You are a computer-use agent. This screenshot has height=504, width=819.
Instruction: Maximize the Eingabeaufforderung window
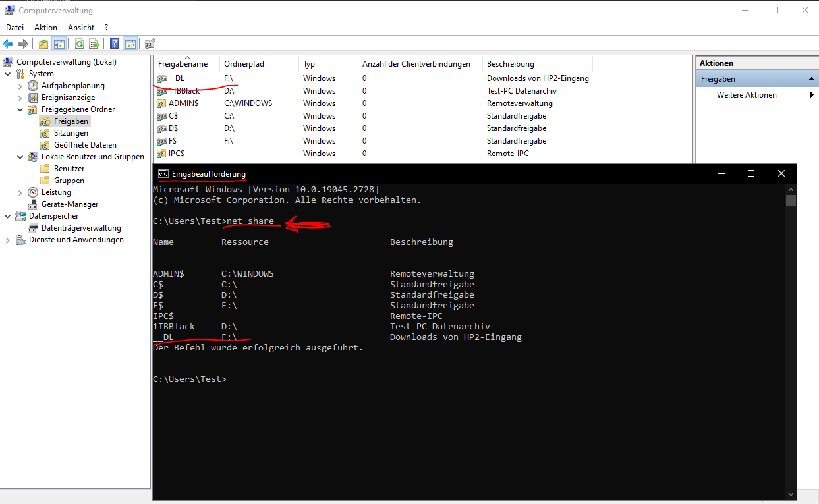[x=751, y=174]
